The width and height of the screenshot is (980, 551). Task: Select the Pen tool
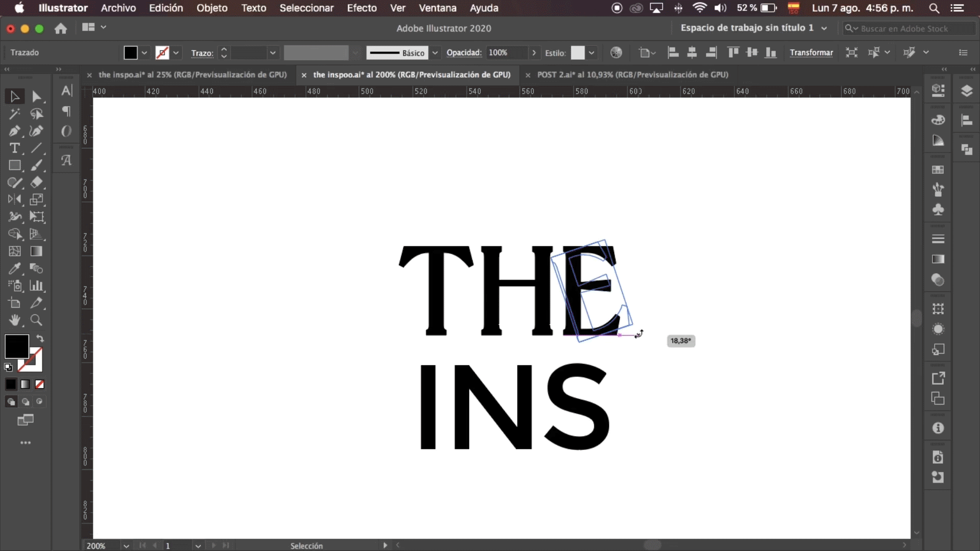point(14,131)
